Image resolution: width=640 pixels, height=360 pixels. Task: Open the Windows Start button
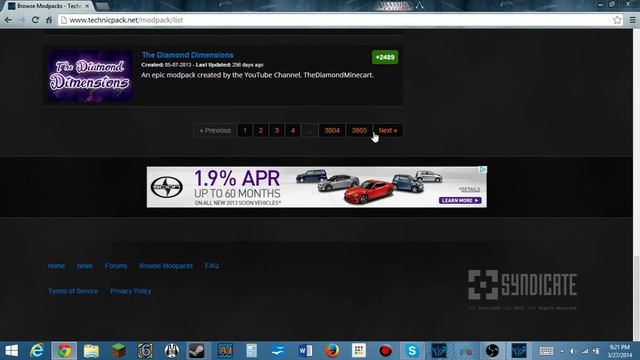click(11, 351)
